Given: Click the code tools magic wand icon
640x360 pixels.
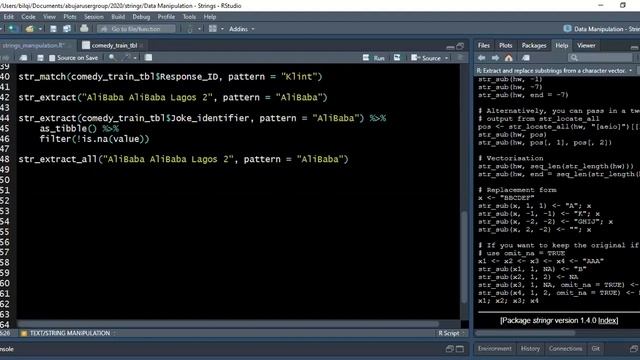Looking at the screenshot, I should click(x=127, y=58).
